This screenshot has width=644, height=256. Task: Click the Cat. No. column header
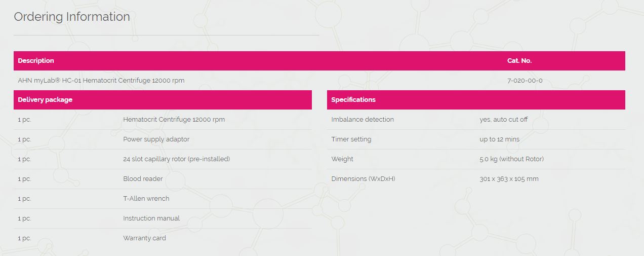click(x=519, y=60)
